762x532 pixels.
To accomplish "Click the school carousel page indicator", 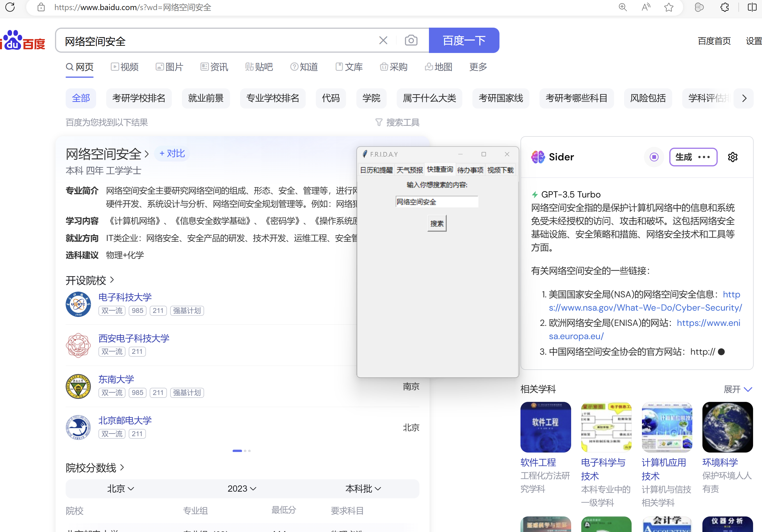I will [x=242, y=451].
